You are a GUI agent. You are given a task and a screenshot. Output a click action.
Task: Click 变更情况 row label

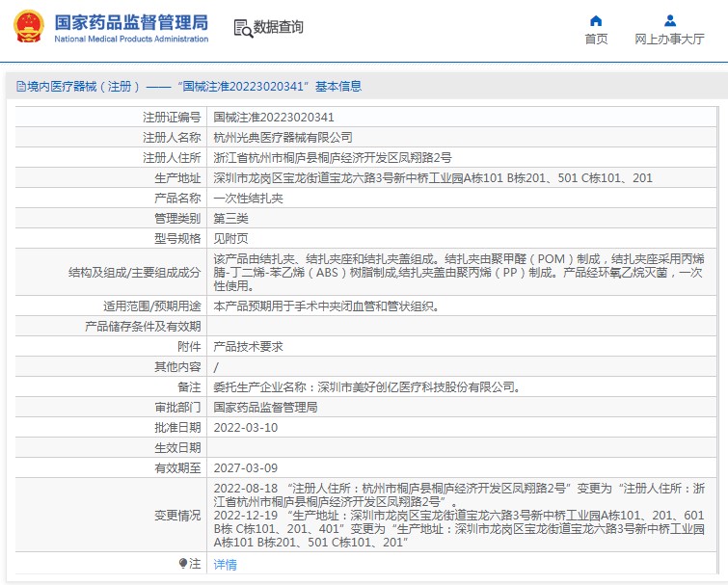(177, 515)
